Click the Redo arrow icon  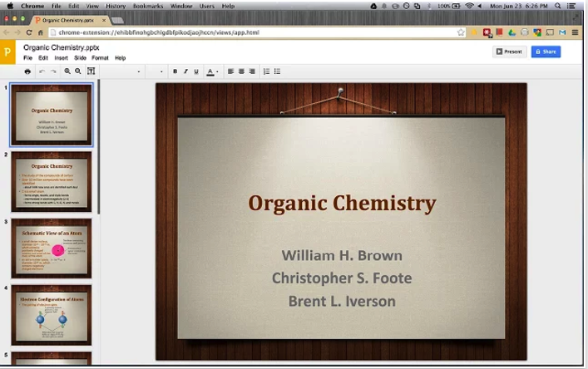click(53, 71)
